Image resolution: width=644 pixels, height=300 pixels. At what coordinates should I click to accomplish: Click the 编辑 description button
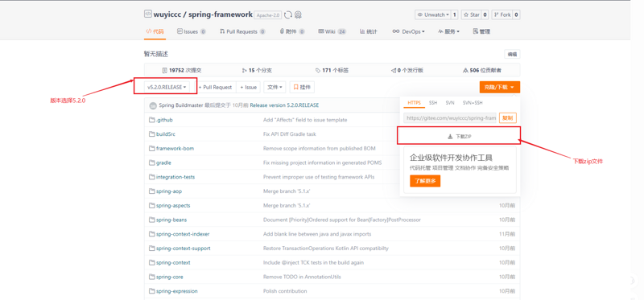click(512, 54)
